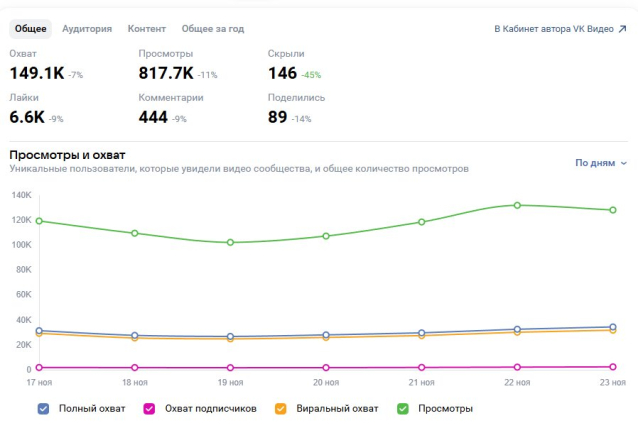Click the external arrow icon beside VK Видео
The height and width of the screenshot is (428, 638).
622,29
